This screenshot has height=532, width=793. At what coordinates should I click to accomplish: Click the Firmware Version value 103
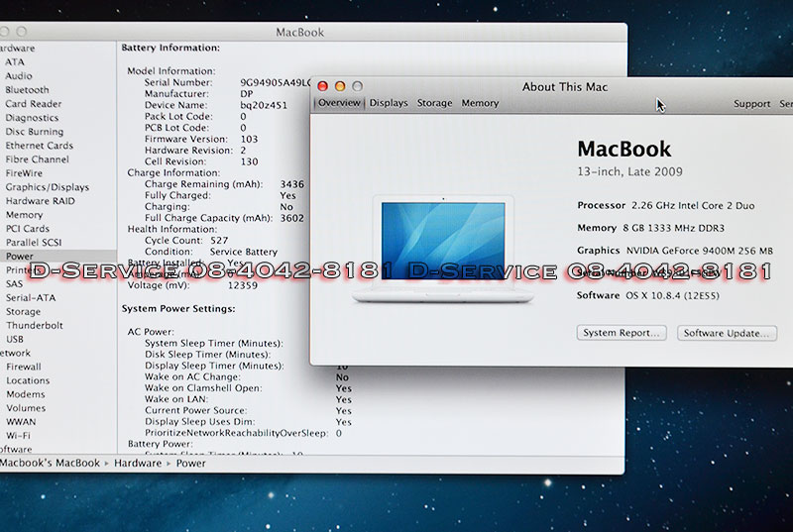[249, 139]
